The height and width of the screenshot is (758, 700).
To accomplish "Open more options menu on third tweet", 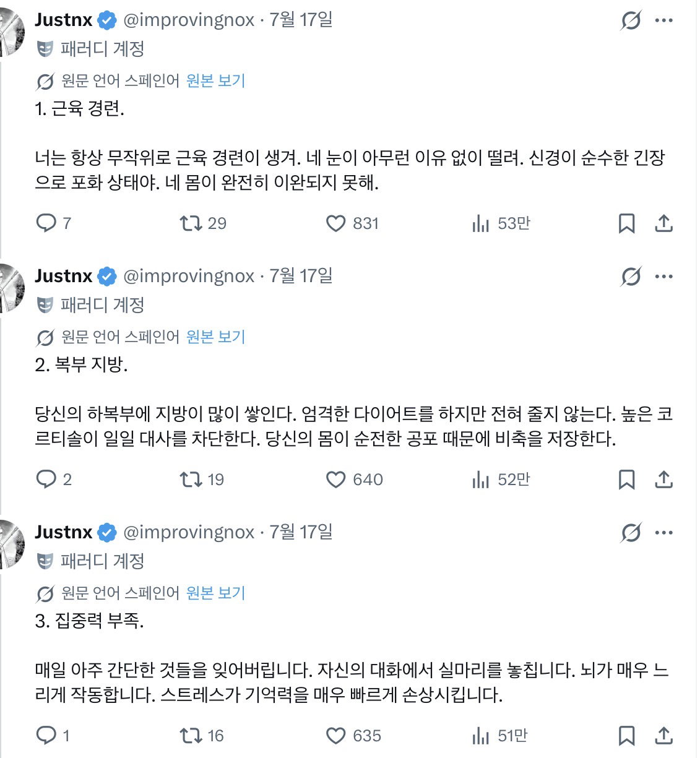I will [664, 533].
